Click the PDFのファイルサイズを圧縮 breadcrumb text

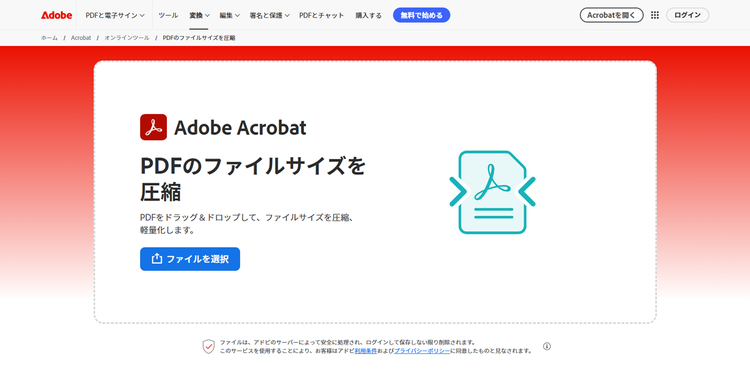199,38
